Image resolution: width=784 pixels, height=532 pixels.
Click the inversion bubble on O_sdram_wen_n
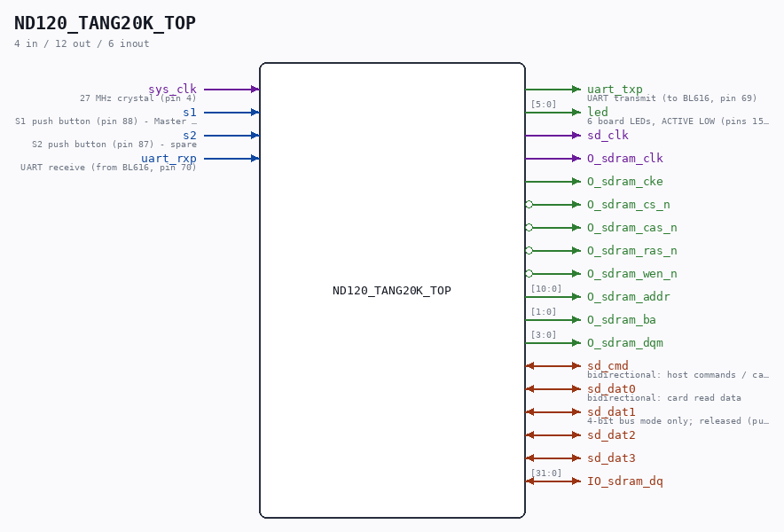[x=529, y=273]
